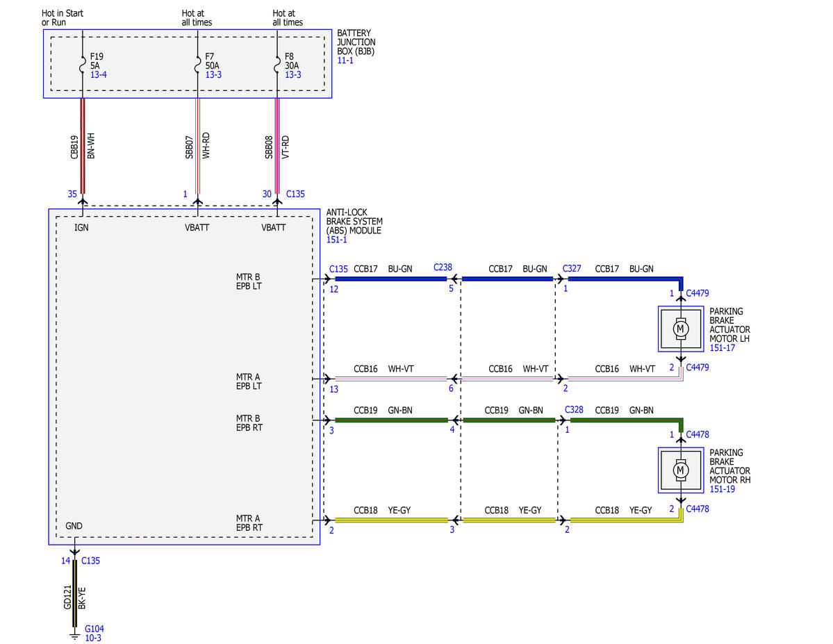Open the 10-3 ground reference
The height and width of the screenshot is (644, 833).
pyautogui.click(x=93, y=638)
